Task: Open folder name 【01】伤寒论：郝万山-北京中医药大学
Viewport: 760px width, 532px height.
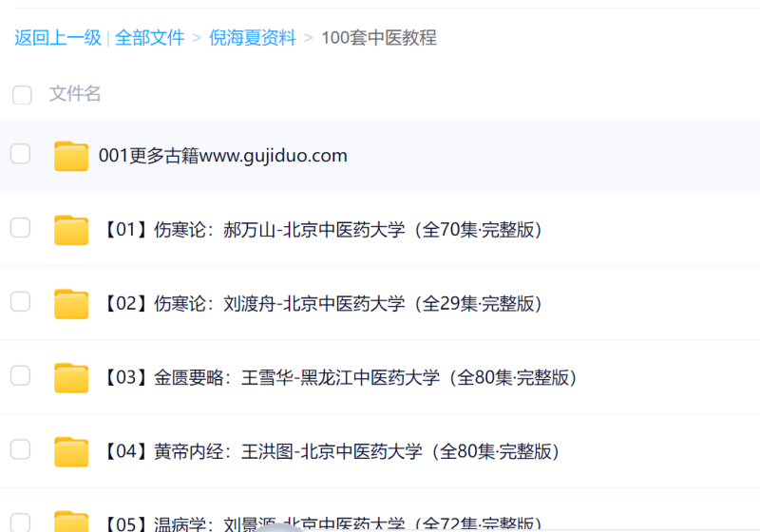Action: (x=320, y=230)
